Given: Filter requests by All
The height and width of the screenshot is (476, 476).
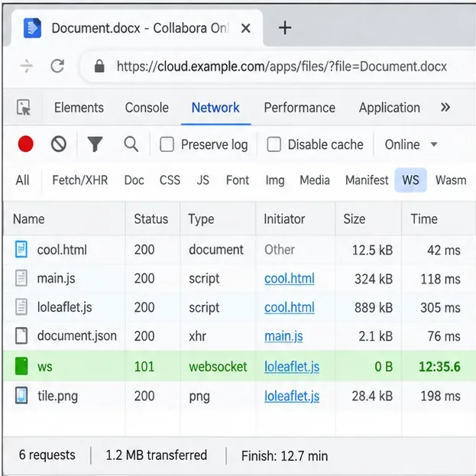Looking at the screenshot, I should coord(22,180).
